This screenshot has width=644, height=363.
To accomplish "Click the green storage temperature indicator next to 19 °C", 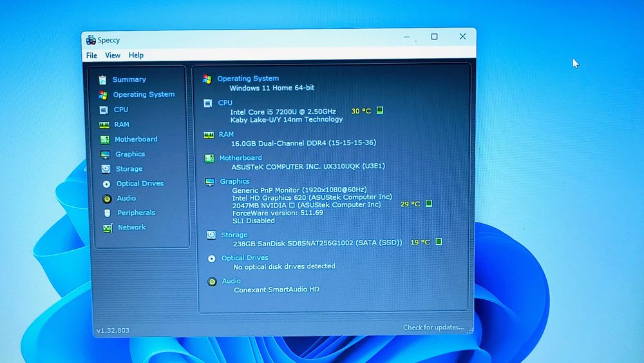I will coord(439,242).
